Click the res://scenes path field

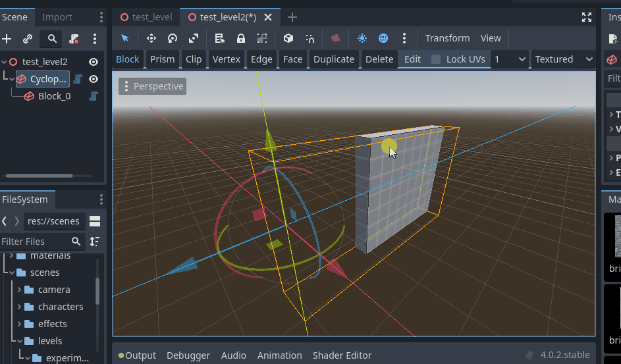click(54, 221)
